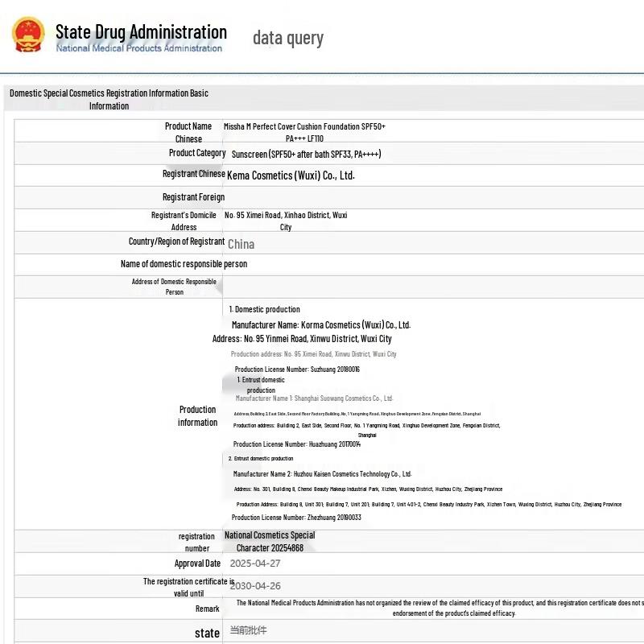Click the Product Category label

point(197,153)
